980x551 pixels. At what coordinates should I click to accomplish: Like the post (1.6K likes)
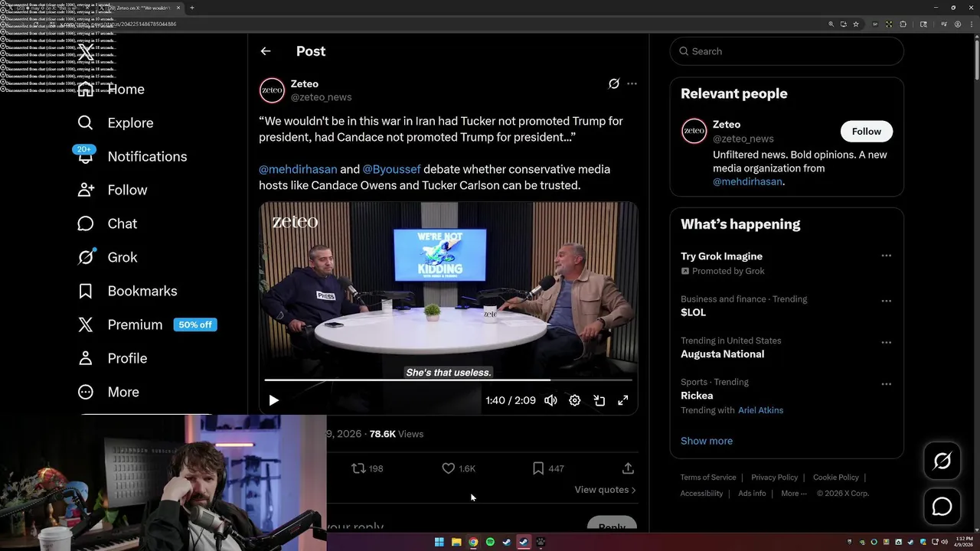coord(459,468)
